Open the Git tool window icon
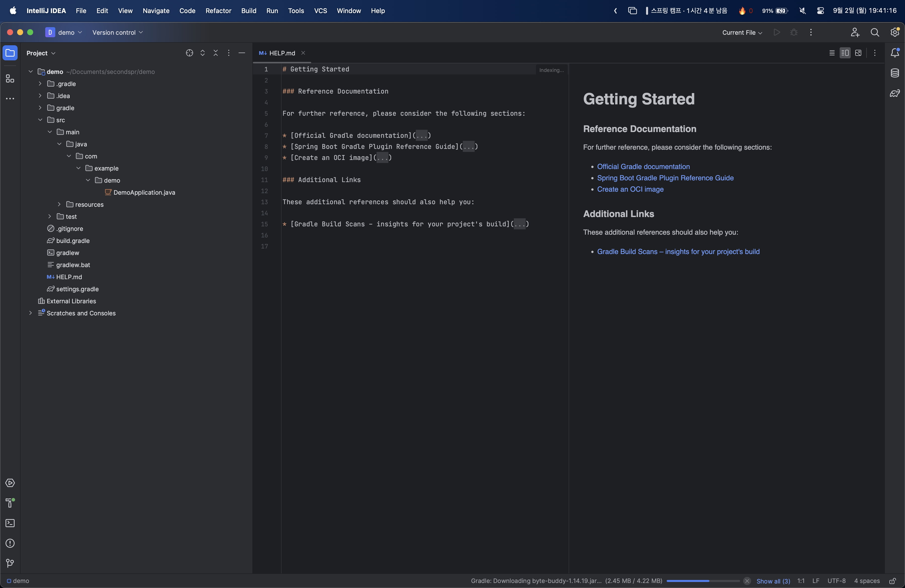 (x=10, y=563)
